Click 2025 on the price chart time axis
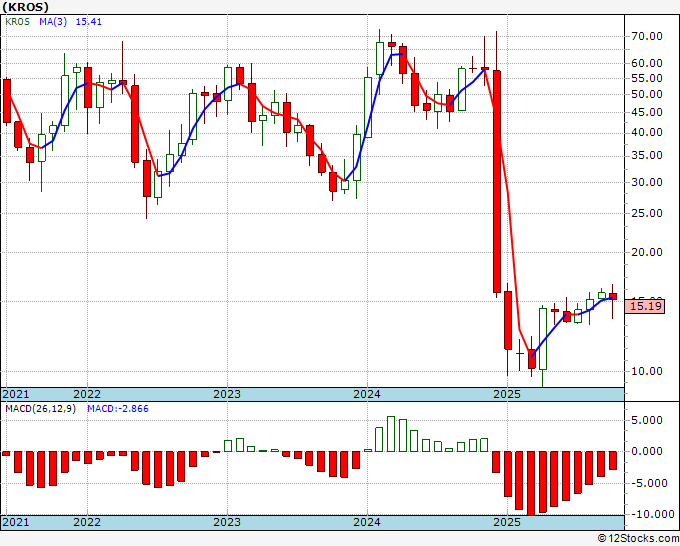Screen dimensions: 680x546 (507, 394)
